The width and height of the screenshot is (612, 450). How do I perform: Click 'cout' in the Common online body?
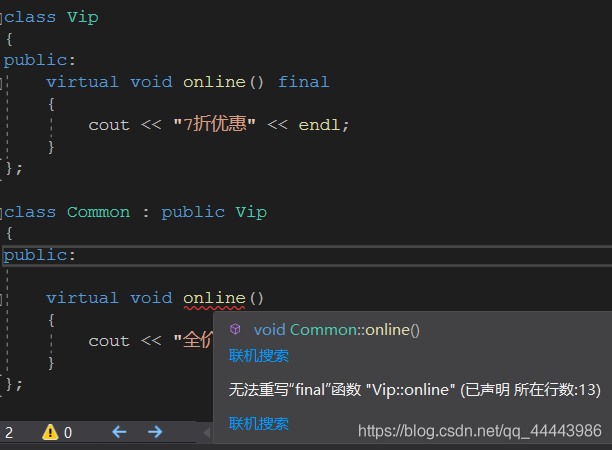click(109, 341)
